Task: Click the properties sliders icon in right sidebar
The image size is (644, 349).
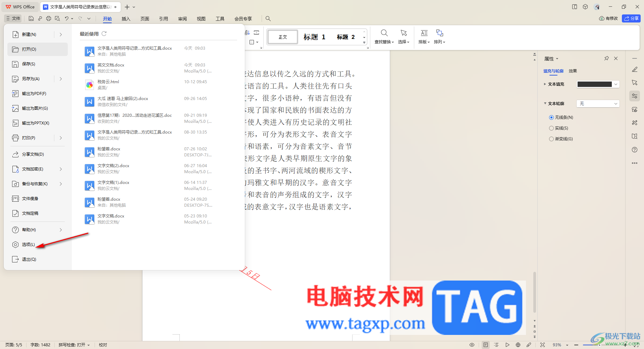Action: [635, 96]
